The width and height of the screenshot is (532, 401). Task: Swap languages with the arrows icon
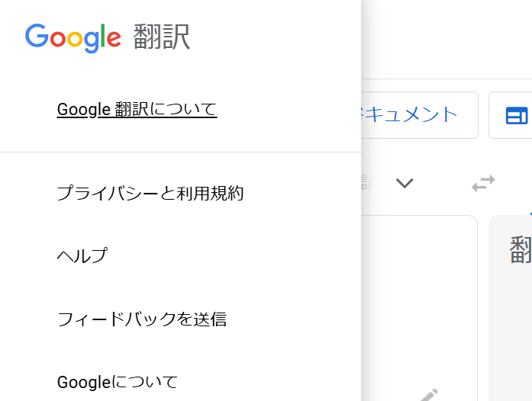(x=483, y=183)
